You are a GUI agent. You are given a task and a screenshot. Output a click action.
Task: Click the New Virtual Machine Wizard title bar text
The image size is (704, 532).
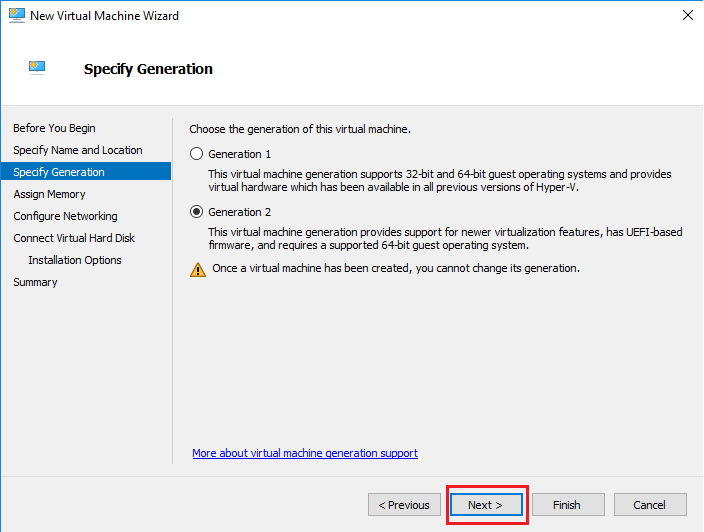point(105,16)
